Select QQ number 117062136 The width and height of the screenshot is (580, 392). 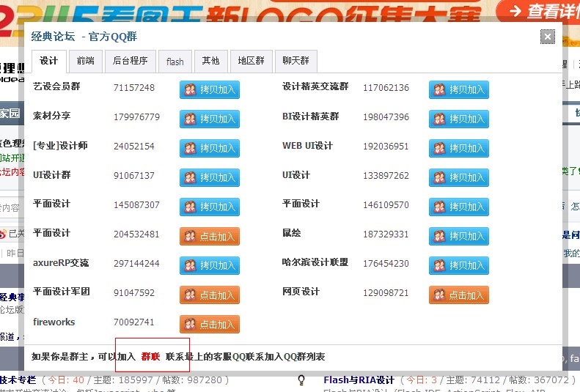coord(386,88)
